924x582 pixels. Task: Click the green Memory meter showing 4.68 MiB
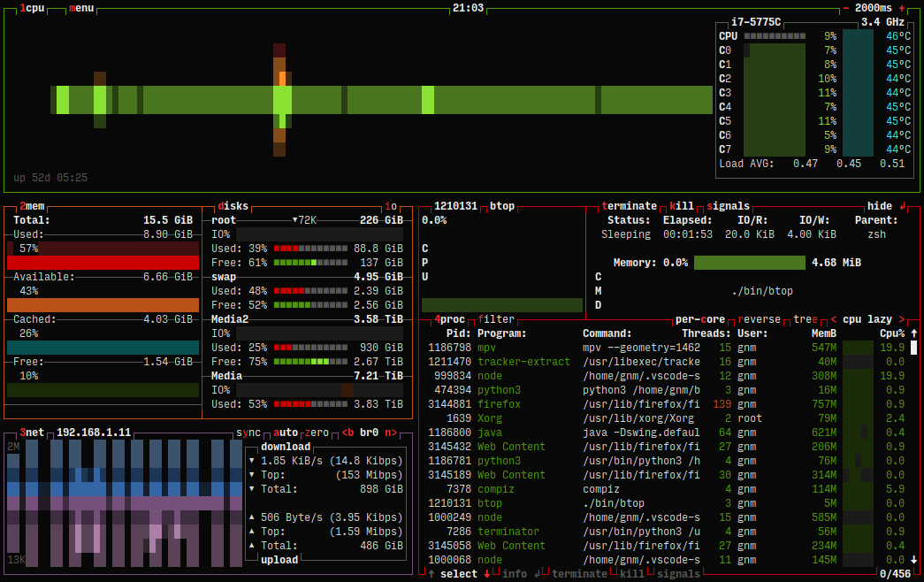coord(750,262)
